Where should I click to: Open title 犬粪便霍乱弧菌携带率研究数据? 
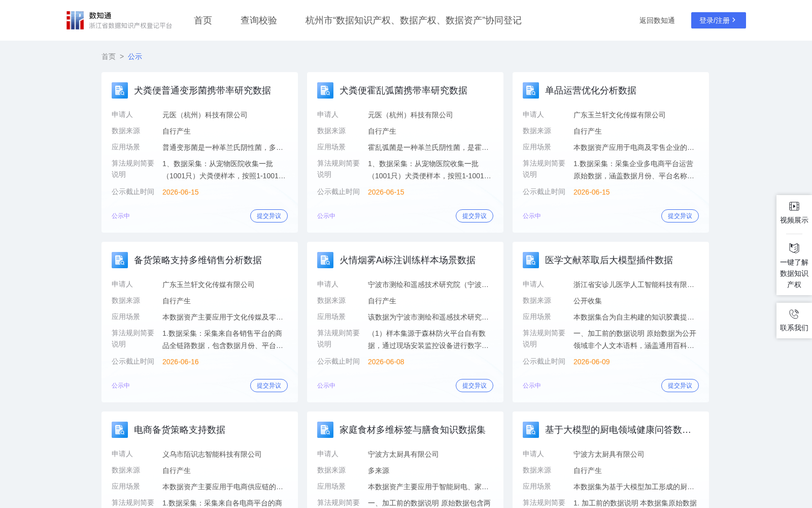(403, 90)
